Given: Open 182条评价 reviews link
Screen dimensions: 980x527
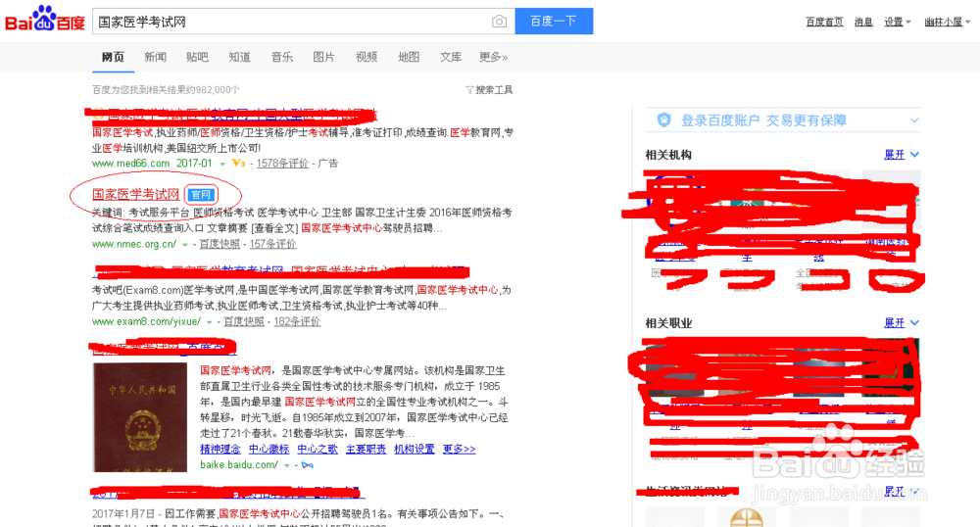Looking at the screenshot, I should 297,321.
